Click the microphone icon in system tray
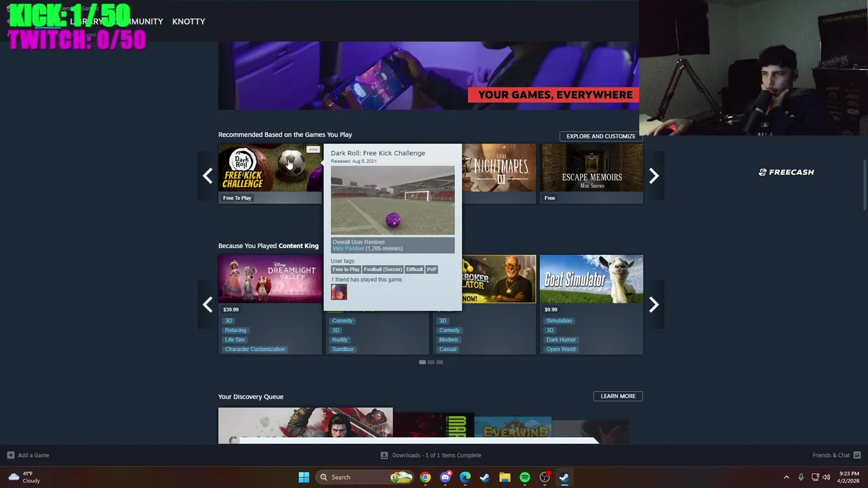 click(x=801, y=477)
